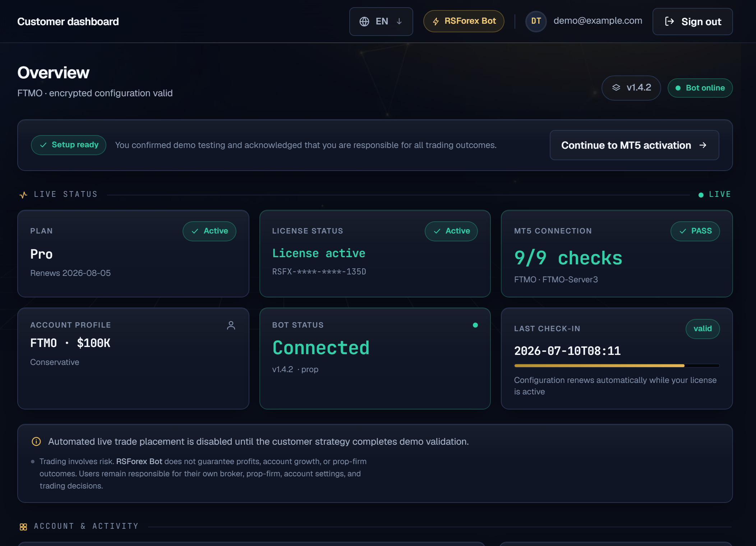Click the layers icon in version badge
Screen dimensions: 756x546
[616, 88]
